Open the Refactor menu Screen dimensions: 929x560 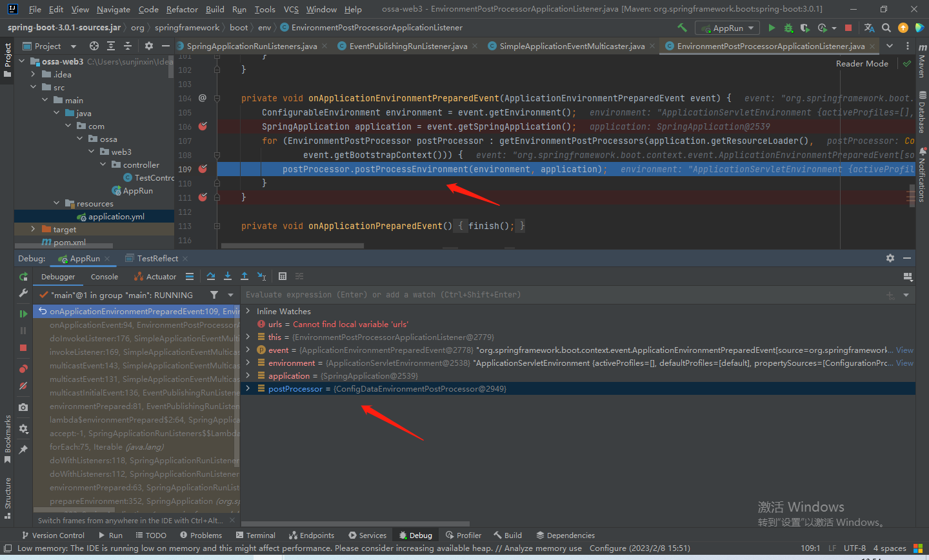(x=182, y=9)
